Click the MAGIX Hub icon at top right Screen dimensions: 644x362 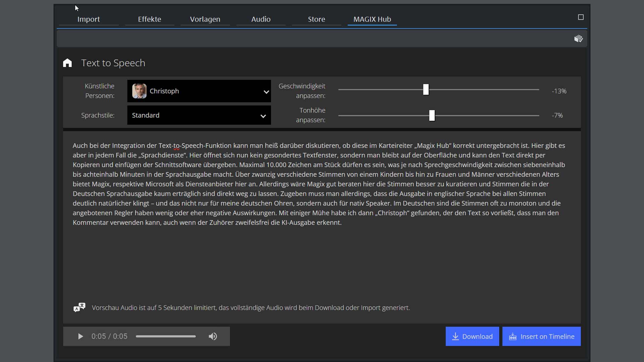[x=578, y=39]
